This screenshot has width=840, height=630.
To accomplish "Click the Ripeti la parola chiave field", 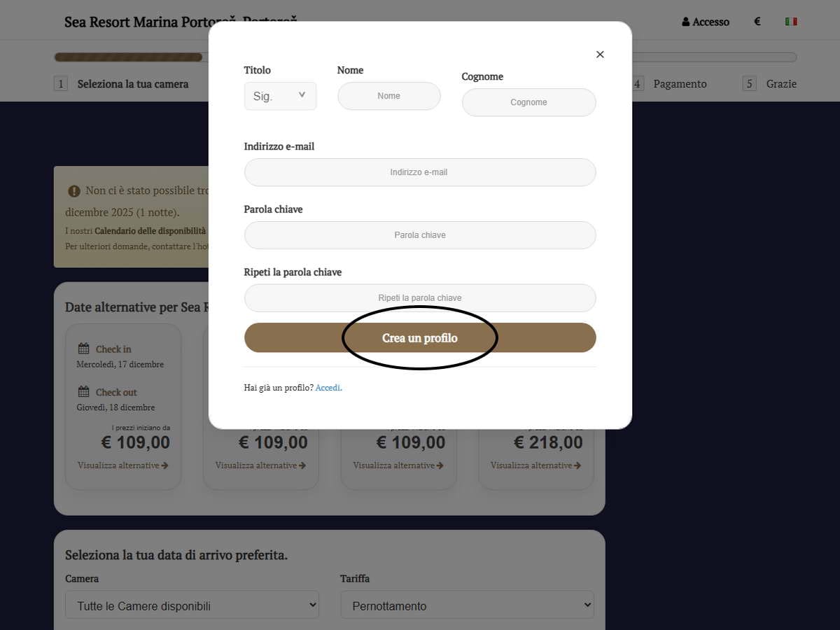I will (419, 298).
